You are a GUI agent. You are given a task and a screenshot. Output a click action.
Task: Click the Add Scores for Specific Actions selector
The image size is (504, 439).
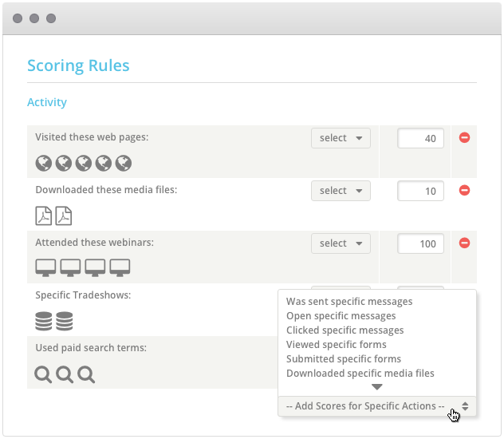[376, 406]
